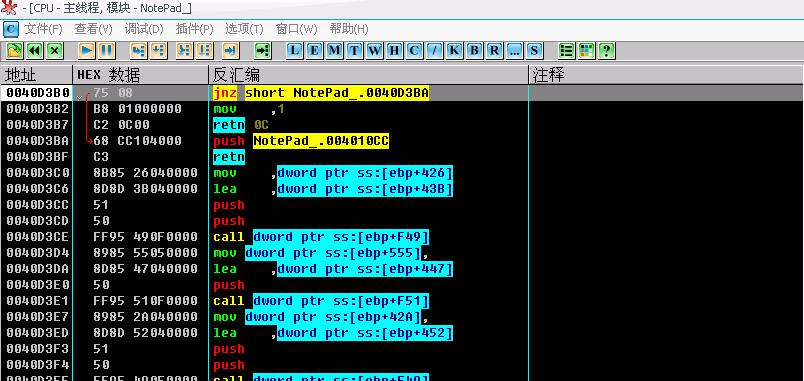The image size is (804, 381).
Task: Pause execution with the Pause icon
Action: pos(107,50)
